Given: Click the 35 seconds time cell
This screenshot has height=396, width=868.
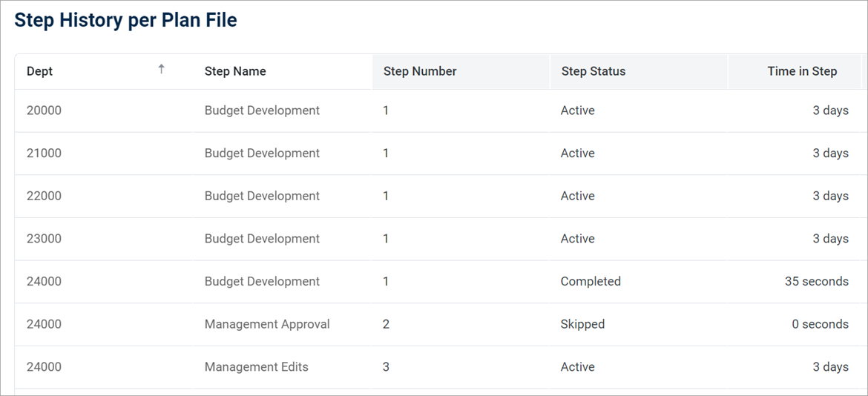Looking at the screenshot, I should (816, 282).
